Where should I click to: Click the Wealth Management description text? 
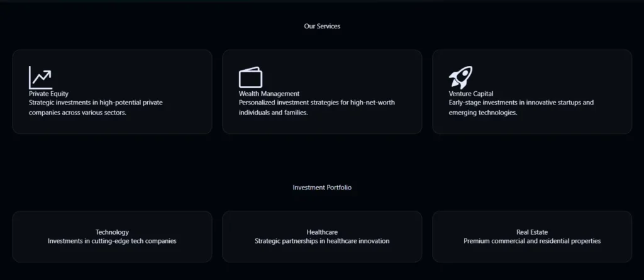[x=316, y=108]
